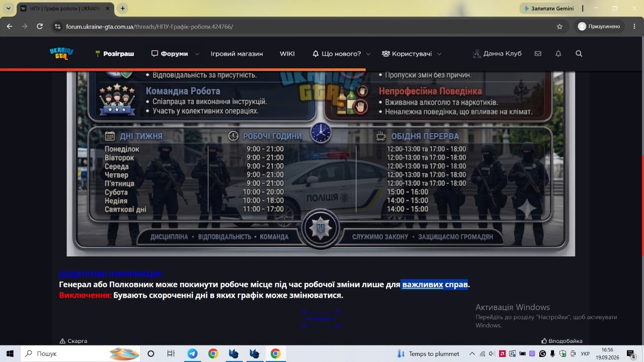Open the Призупинено profile button
The height and width of the screenshot is (362, 644).
[x=600, y=27]
